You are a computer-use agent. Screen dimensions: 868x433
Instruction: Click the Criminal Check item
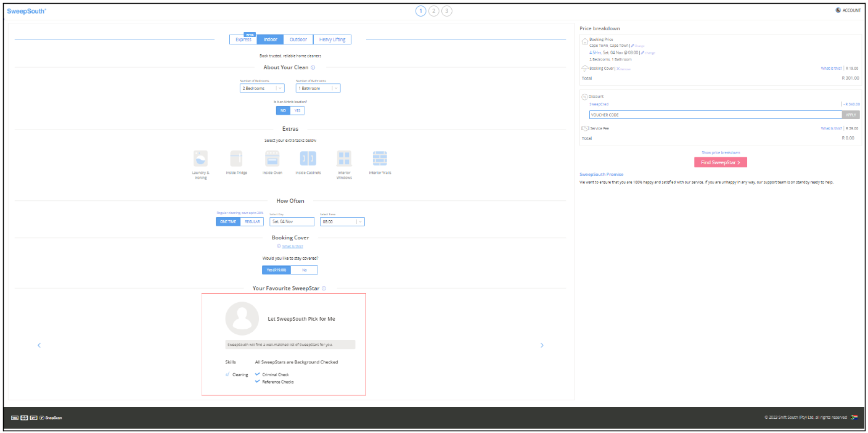[x=275, y=374]
